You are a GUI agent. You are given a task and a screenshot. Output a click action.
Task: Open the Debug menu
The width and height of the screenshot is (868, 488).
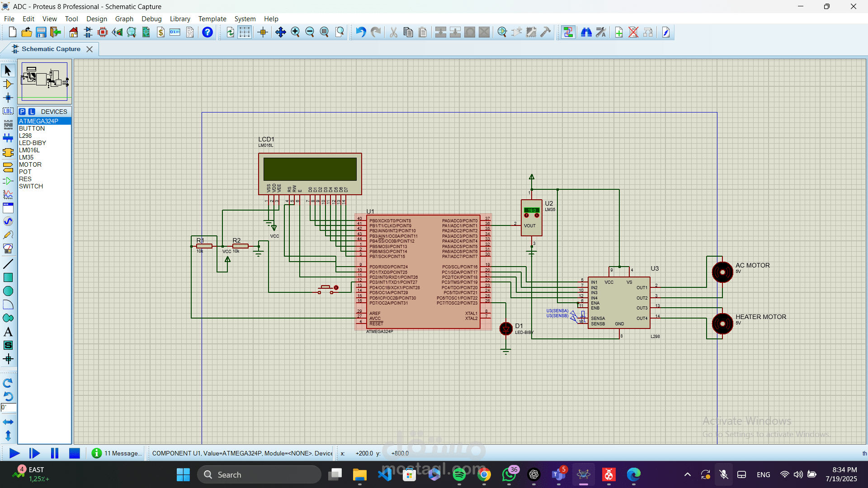click(x=151, y=19)
